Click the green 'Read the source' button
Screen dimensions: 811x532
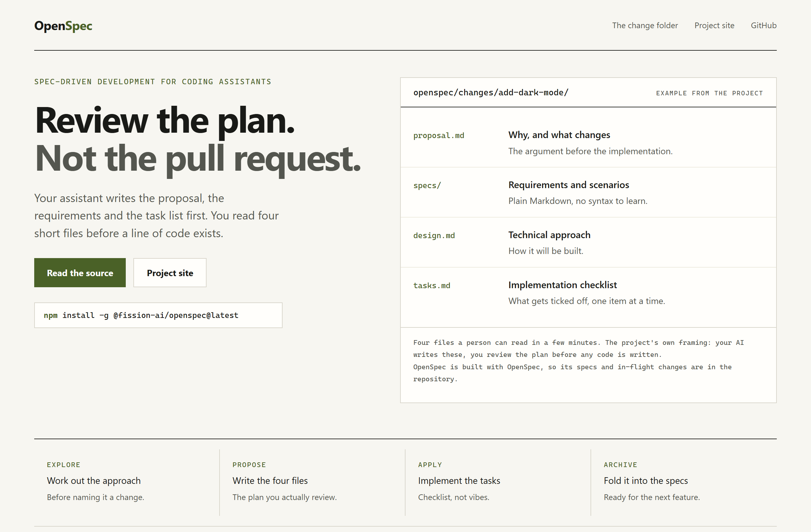80,272
